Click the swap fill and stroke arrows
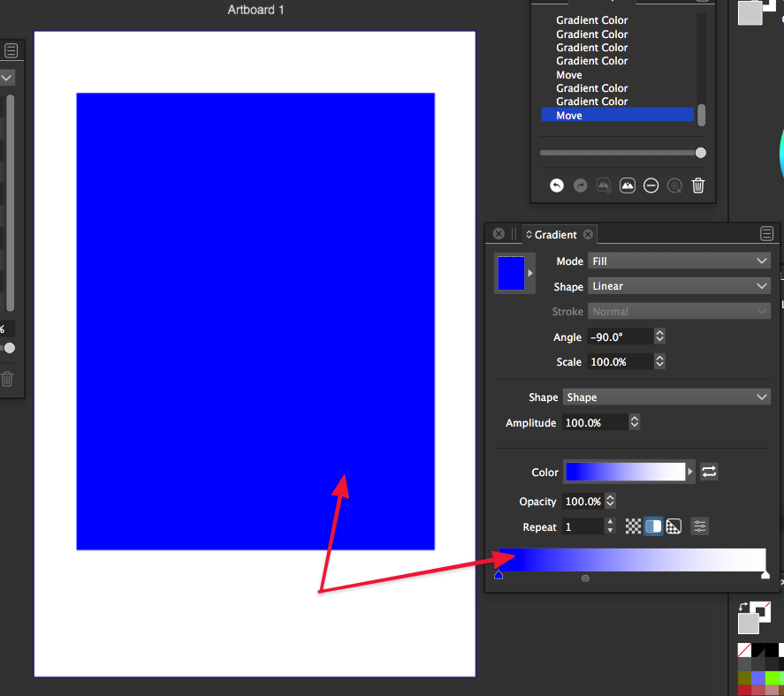Screen dimensions: 784x696 [742, 608]
